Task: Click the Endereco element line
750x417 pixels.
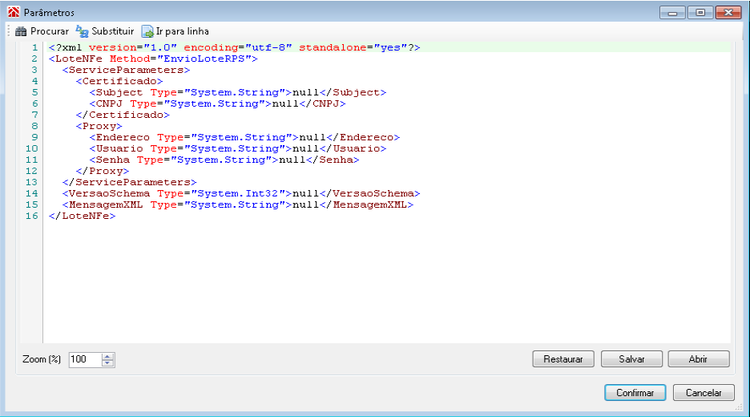Action: point(244,138)
